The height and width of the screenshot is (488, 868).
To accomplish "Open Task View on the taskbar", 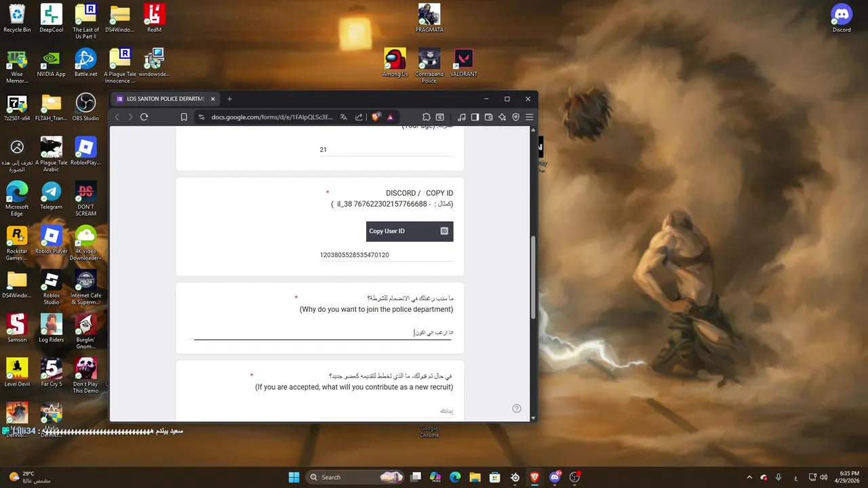I will pos(416,477).
